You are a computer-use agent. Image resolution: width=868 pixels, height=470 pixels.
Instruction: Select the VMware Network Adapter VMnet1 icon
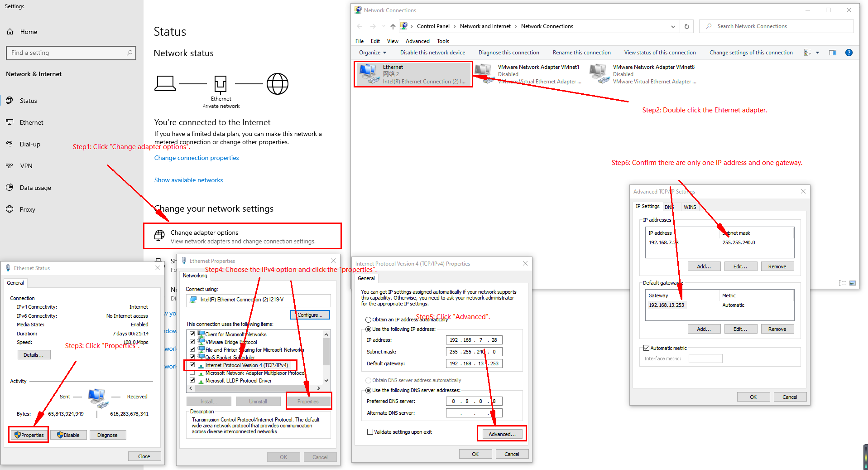pos(484,74)
